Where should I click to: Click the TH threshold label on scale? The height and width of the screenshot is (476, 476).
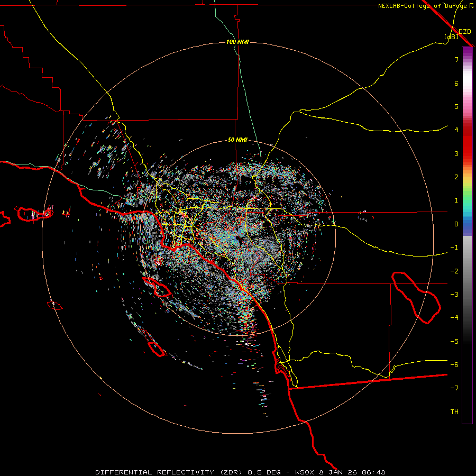coord(454,412)
